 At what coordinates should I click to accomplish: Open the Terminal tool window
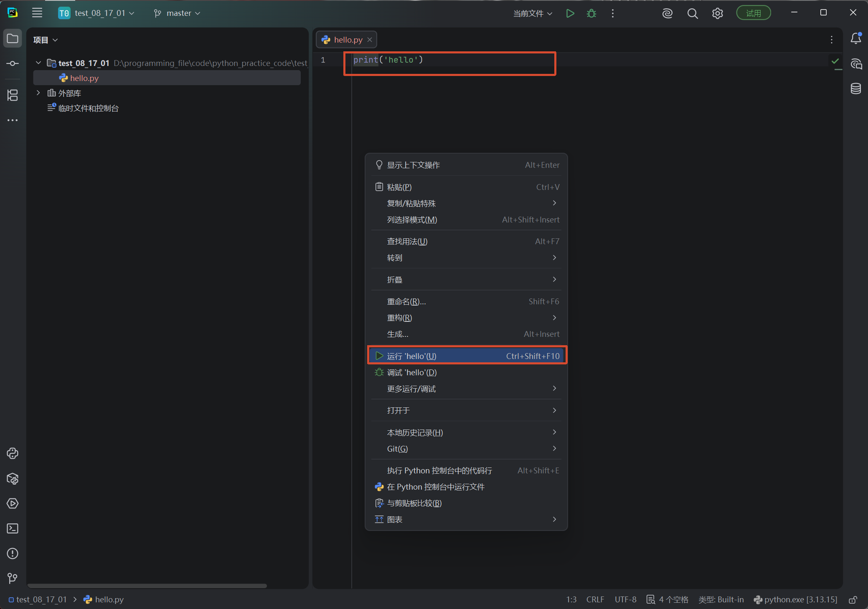click(x=13, y=528)
